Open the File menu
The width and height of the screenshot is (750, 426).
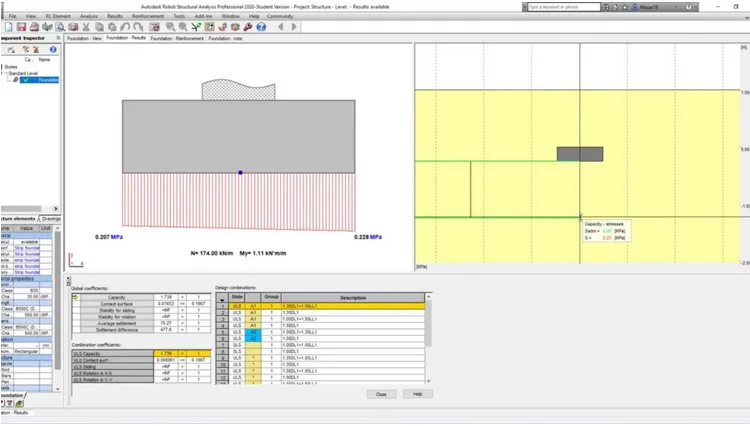(13, 16)
